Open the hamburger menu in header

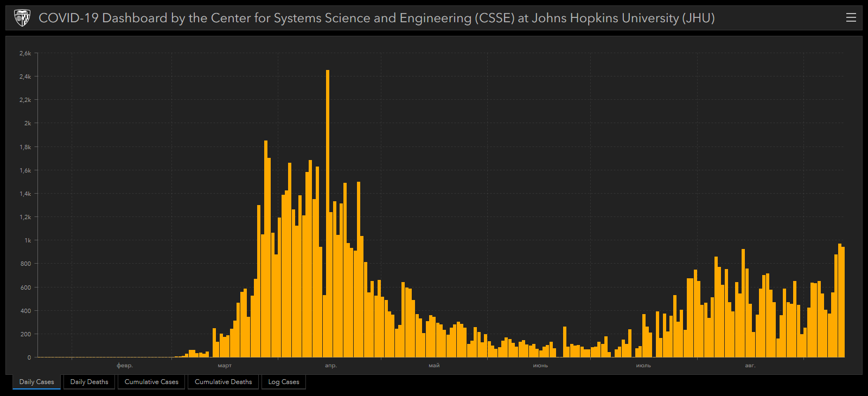851,17
